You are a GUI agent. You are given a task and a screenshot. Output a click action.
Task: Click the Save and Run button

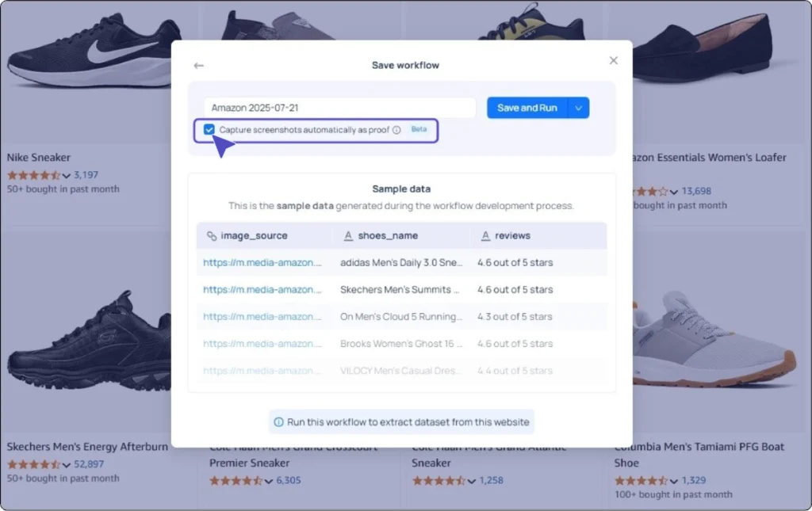tap(527, 108)
